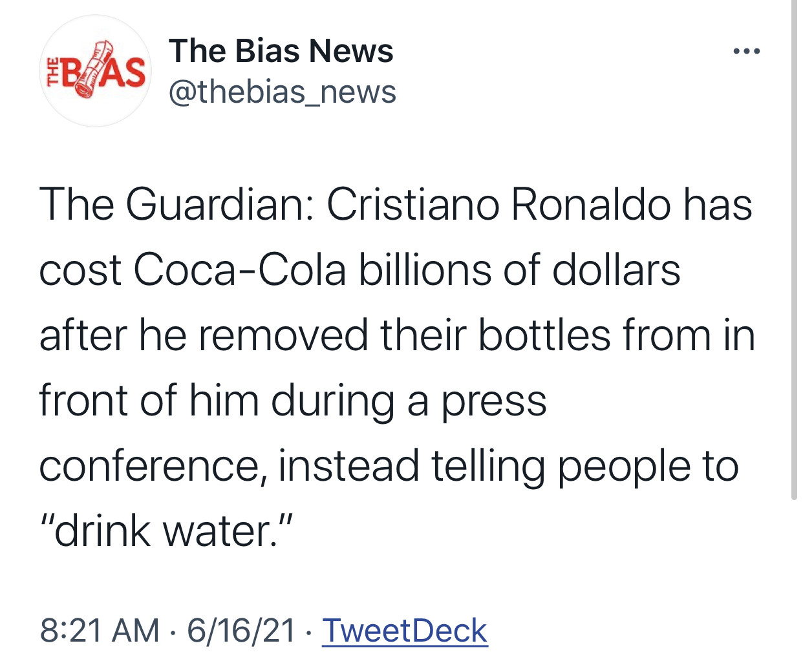Click the word "conference," in the tweet

click(153, 466)
